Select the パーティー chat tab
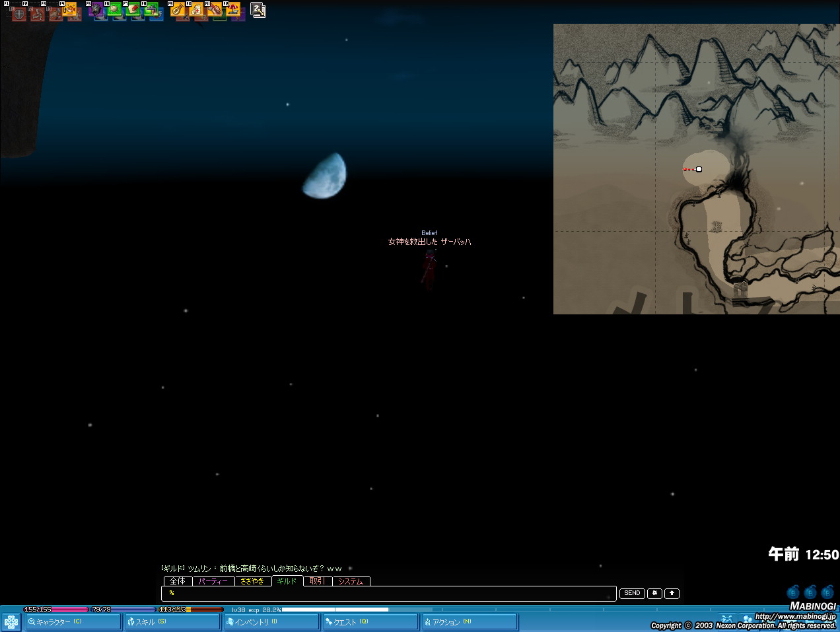 213,581
